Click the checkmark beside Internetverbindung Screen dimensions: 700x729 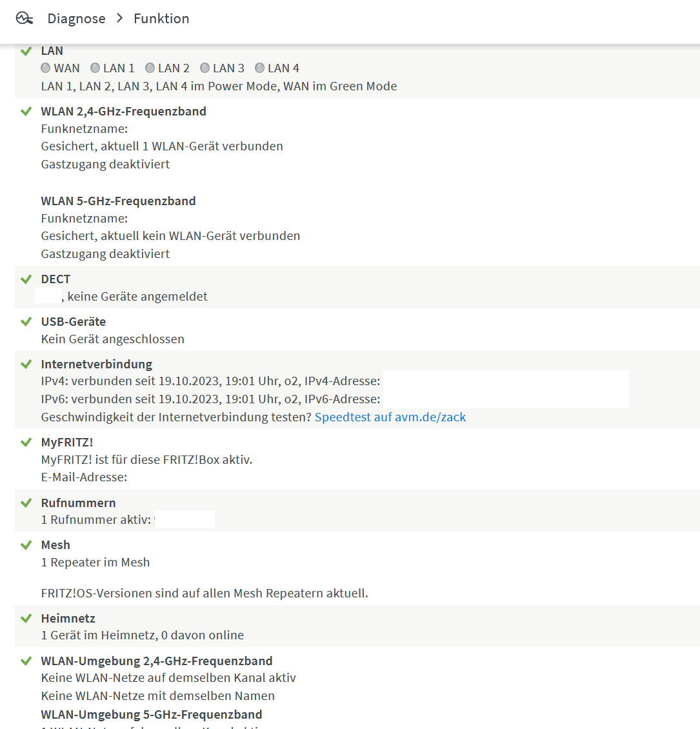26,364
